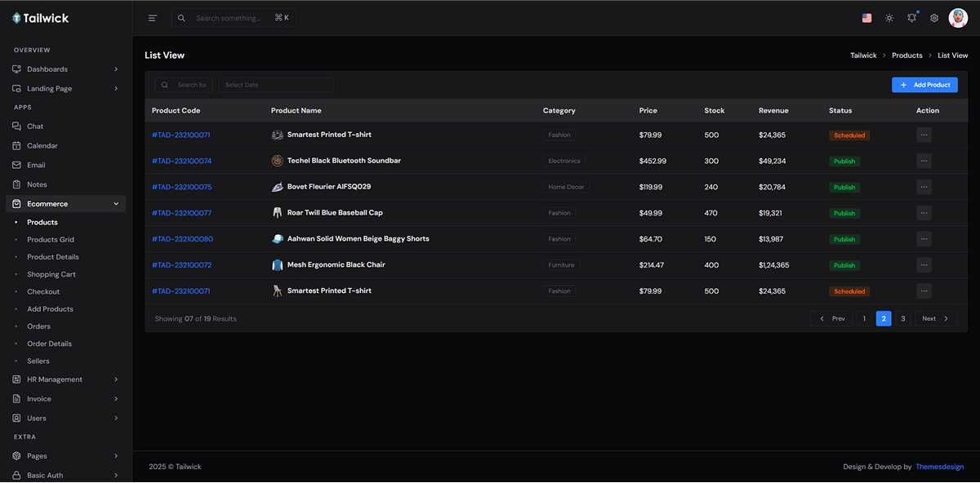Click the Select Date input field
Image resolution: width=980 pixels, height=483 pixels.
pos(275,85)
